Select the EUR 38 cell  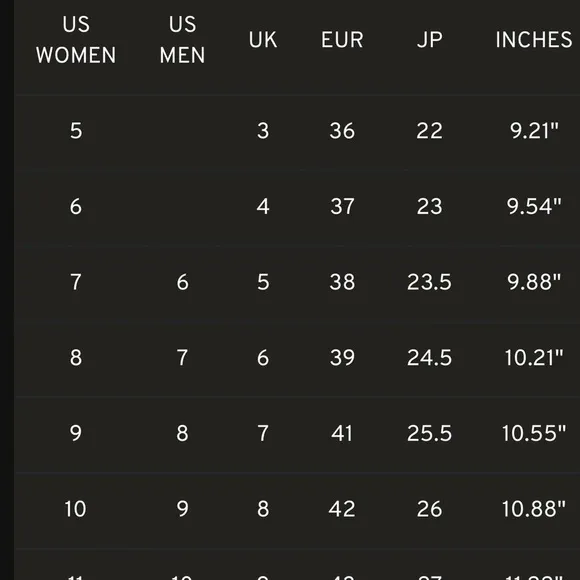[x=342, y=282]
